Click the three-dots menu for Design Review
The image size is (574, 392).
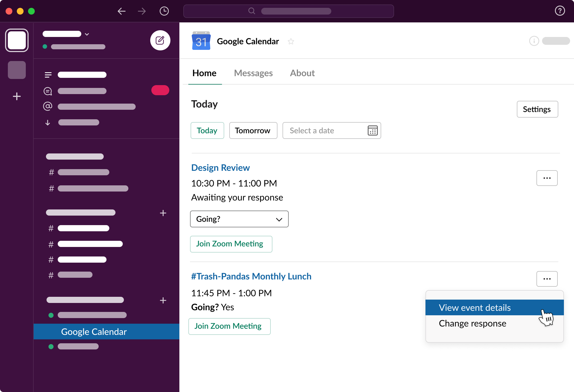tap(547, 178)
